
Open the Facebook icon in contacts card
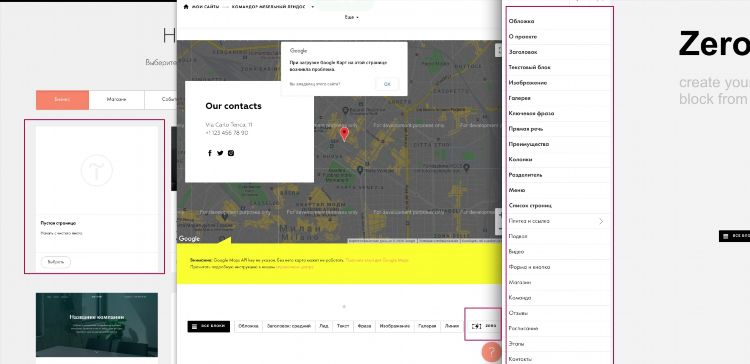[x=210, y=153]
